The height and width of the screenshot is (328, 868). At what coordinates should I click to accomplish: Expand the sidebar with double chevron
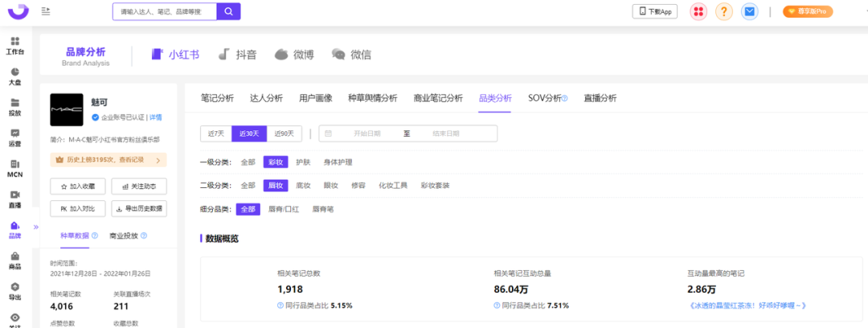(36, 228)
